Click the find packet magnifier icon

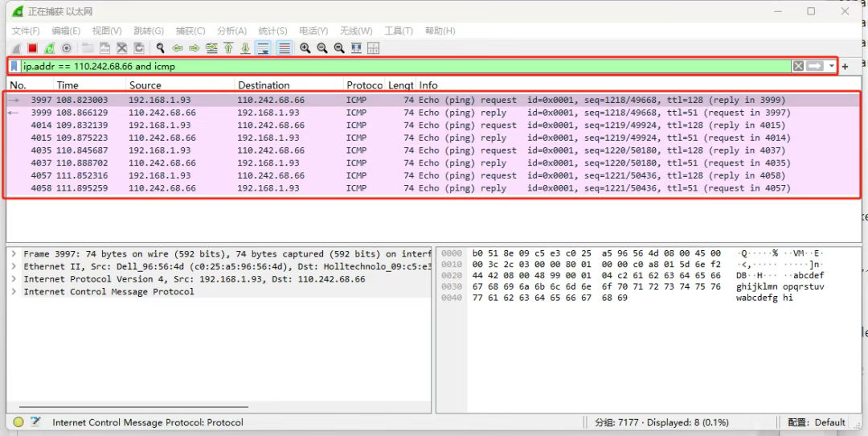(161, 48)
